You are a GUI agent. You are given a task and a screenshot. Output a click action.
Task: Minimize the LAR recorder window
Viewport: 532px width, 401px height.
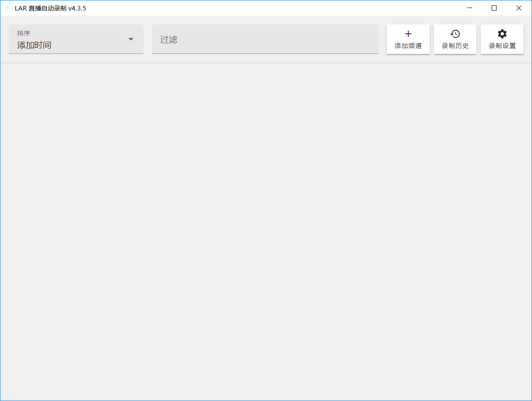coord(469,8)
